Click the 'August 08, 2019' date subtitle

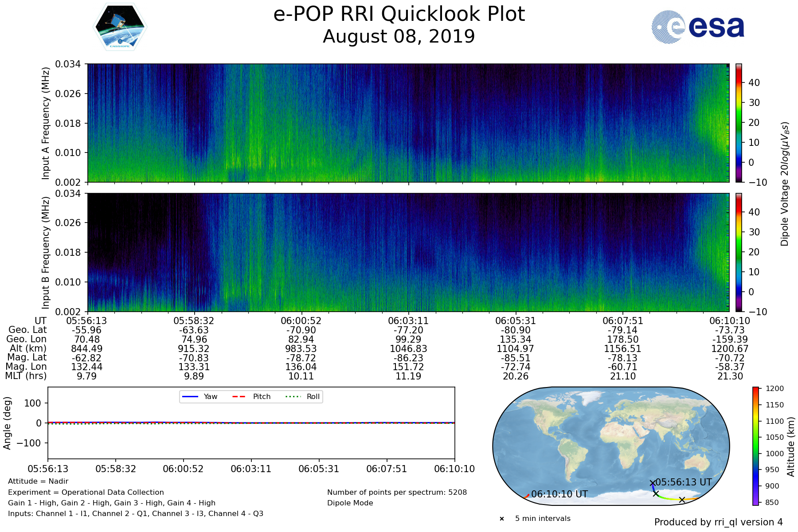pyautogui.click(x=399, y=36)
